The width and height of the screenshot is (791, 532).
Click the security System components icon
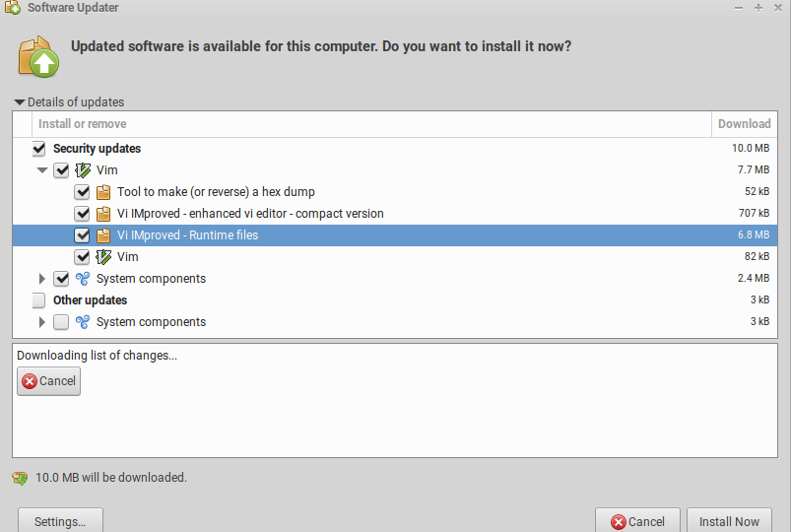tap(83, 279)
